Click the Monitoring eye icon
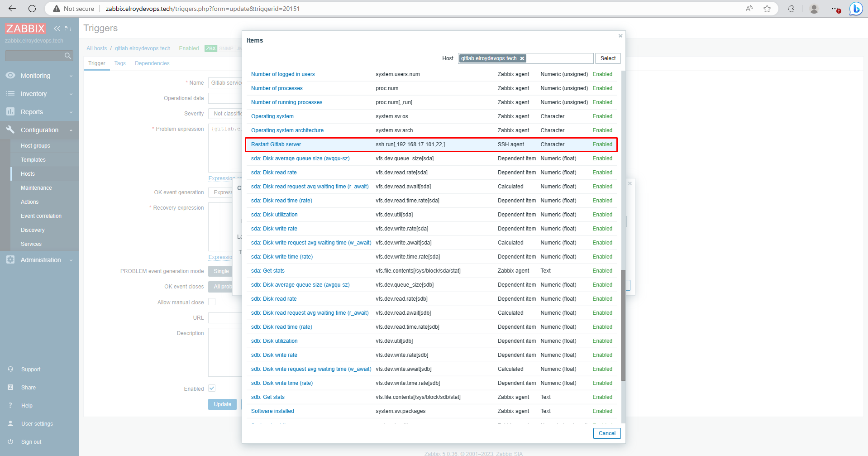The width and height of the screenshot is (868, 456). click(x=10, y=76)
